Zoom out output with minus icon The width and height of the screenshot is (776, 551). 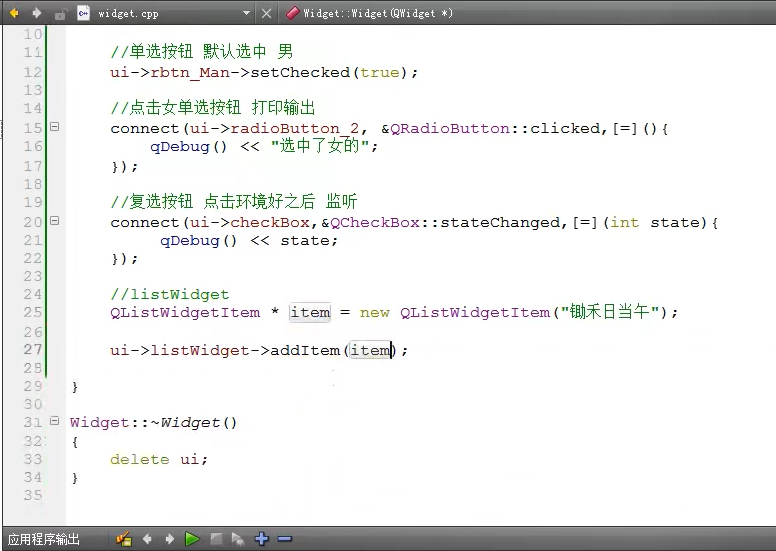click(285, 539)
